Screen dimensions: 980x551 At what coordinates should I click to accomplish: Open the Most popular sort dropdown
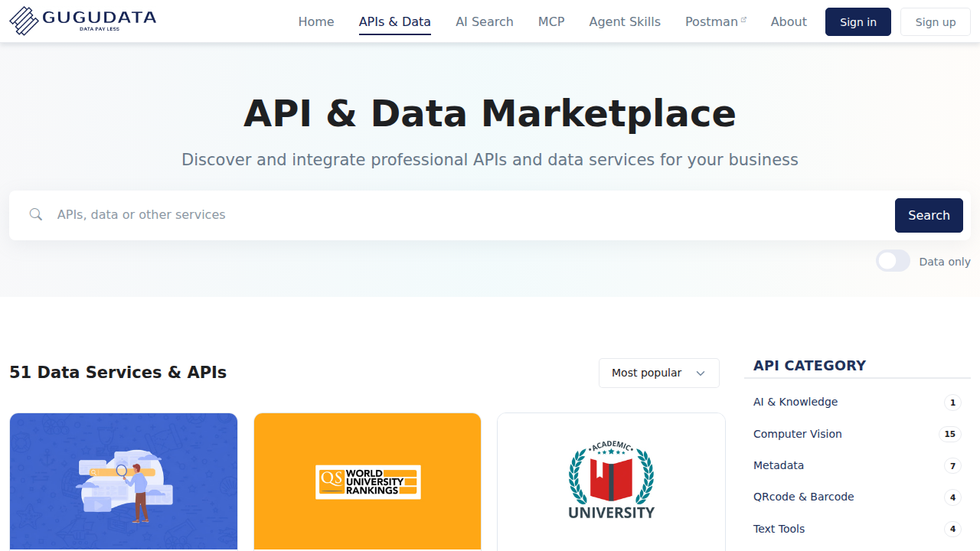point(659,373)
